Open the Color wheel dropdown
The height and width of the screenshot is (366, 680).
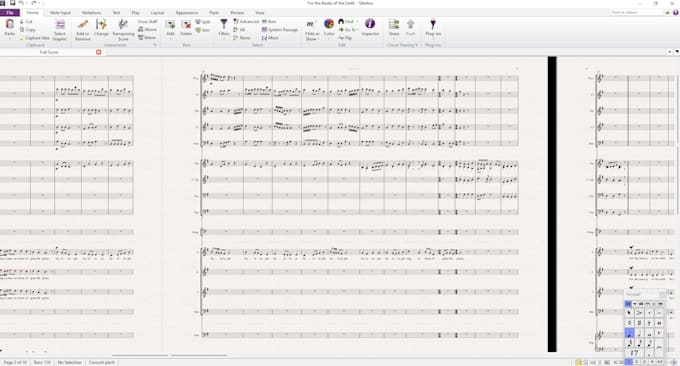pos(329,28)
